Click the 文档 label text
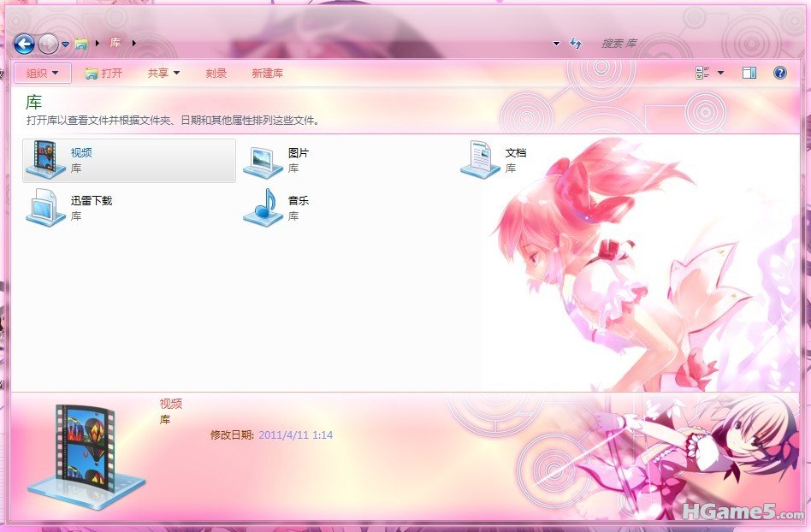Viewport: 811px width, 532px height. click(516, 152)
